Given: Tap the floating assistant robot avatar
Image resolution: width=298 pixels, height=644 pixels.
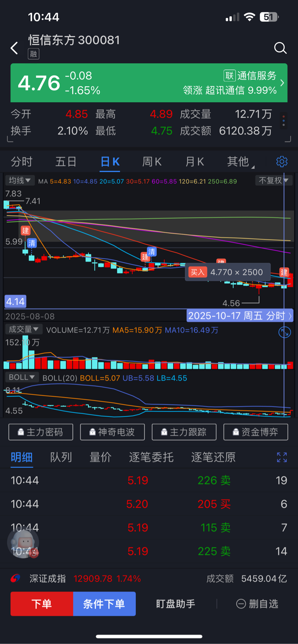Looking at the screenshot, I should tap(23, 542).
